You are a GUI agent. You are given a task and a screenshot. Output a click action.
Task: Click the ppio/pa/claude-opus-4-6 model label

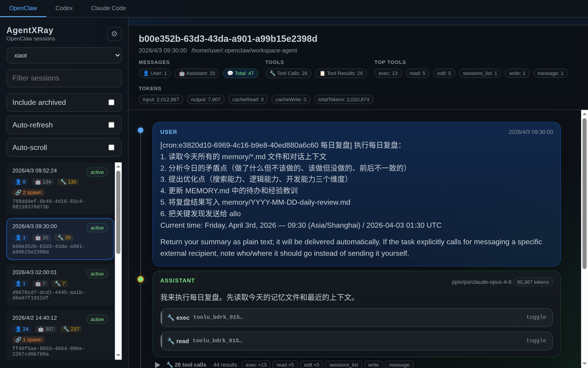tap(482, 282)
